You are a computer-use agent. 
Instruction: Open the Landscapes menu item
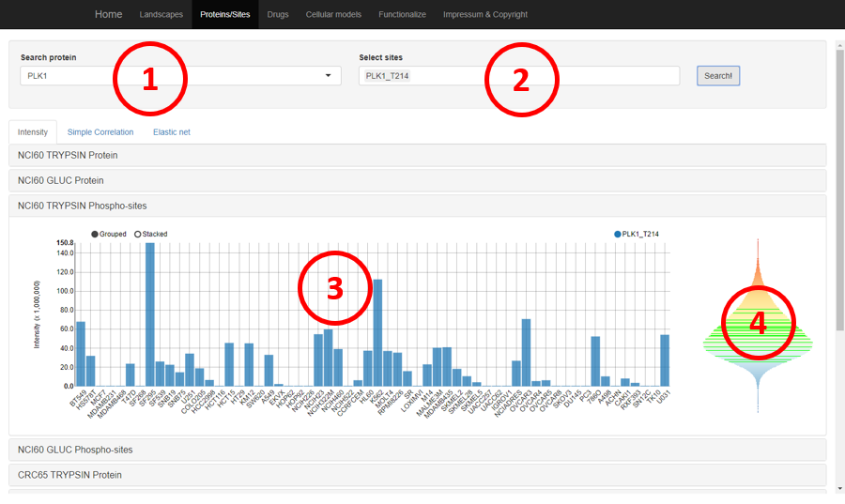pos(161,14)
